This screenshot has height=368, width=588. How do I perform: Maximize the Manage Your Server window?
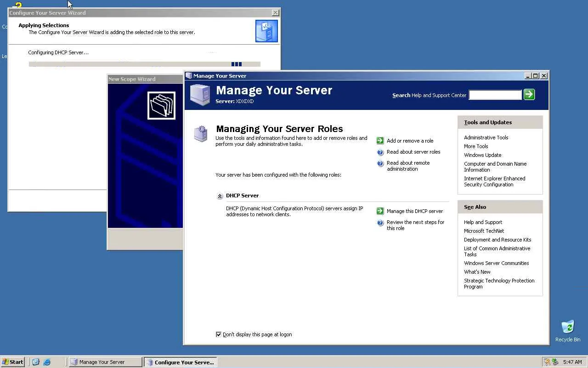(536, 76)
